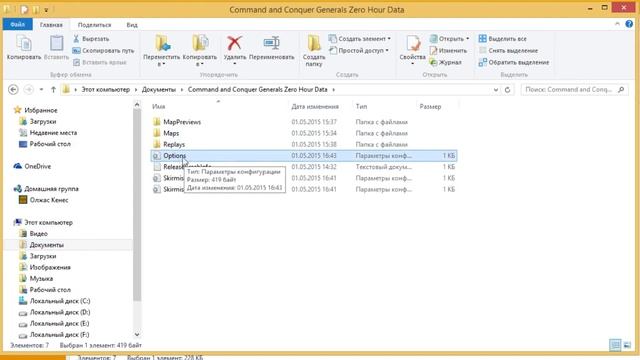Open Локальный диск (D:)

click(60, 312)
